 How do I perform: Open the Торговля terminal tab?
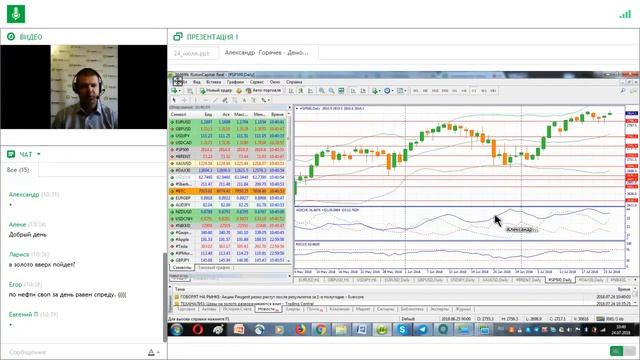pos(186,309)
